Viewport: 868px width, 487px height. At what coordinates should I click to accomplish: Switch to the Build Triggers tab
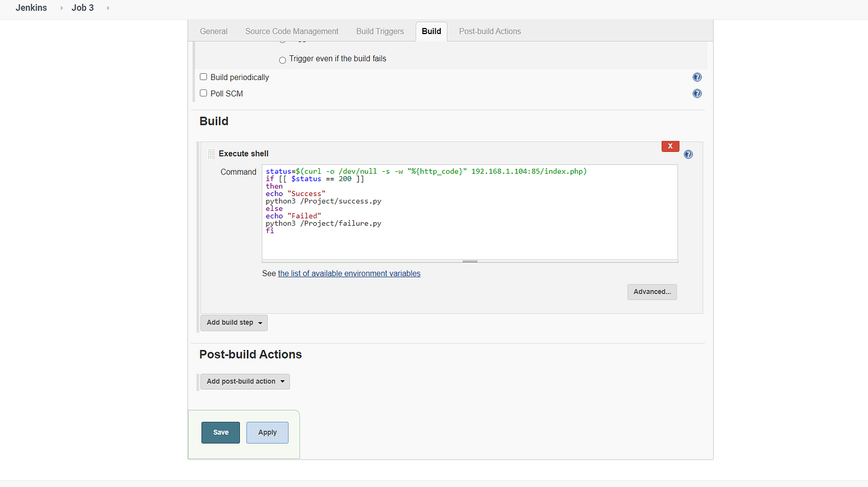[x=379, y=31]
